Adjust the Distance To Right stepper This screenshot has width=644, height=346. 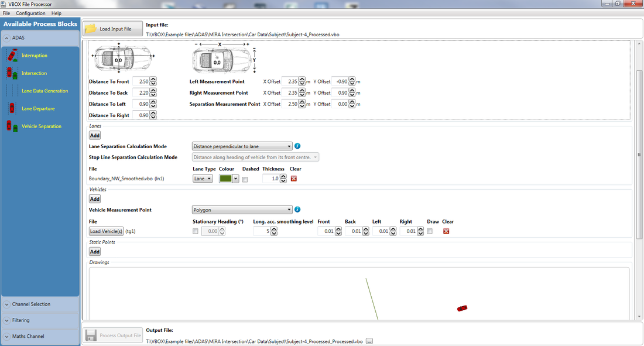pos(153,115)
